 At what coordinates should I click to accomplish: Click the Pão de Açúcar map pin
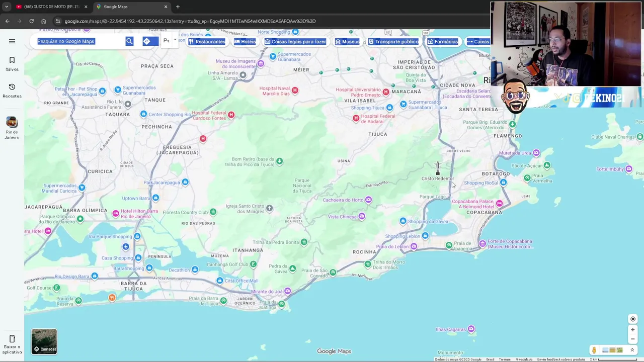point(547,165)
